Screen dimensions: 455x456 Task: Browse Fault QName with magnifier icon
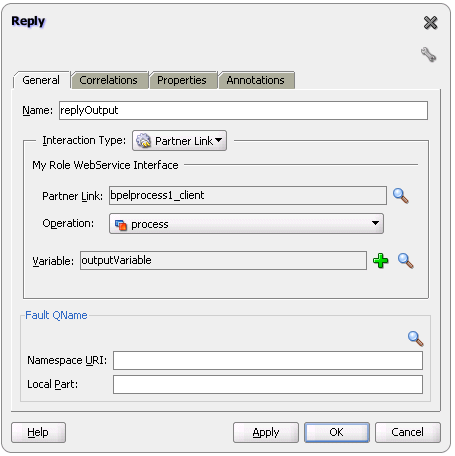[415, 338]
